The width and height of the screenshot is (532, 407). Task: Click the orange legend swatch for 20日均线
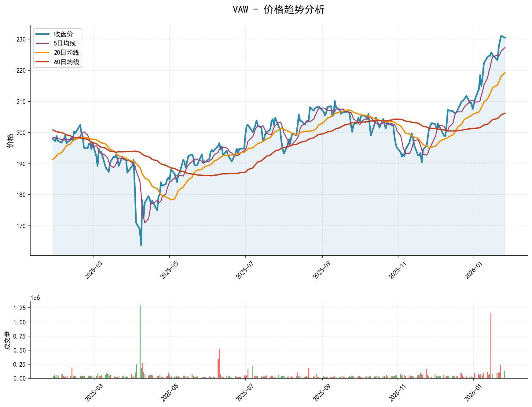(x=42, y=53)
